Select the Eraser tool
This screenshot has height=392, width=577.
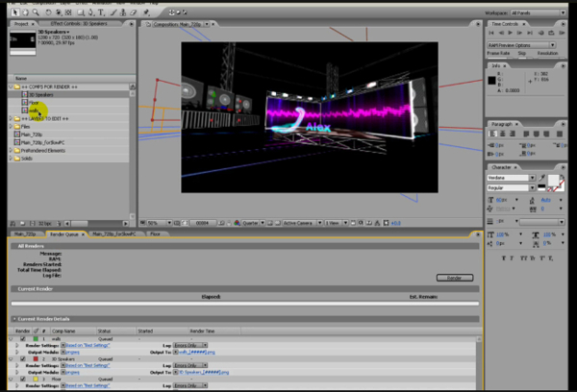134,12
